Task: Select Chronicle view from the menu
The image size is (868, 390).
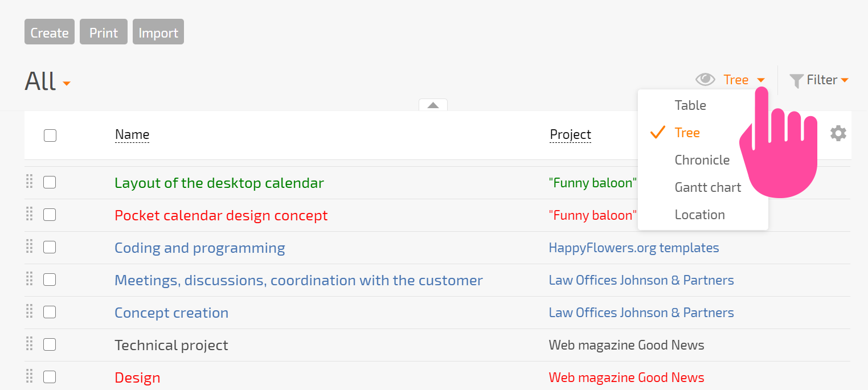Action: 703,160
